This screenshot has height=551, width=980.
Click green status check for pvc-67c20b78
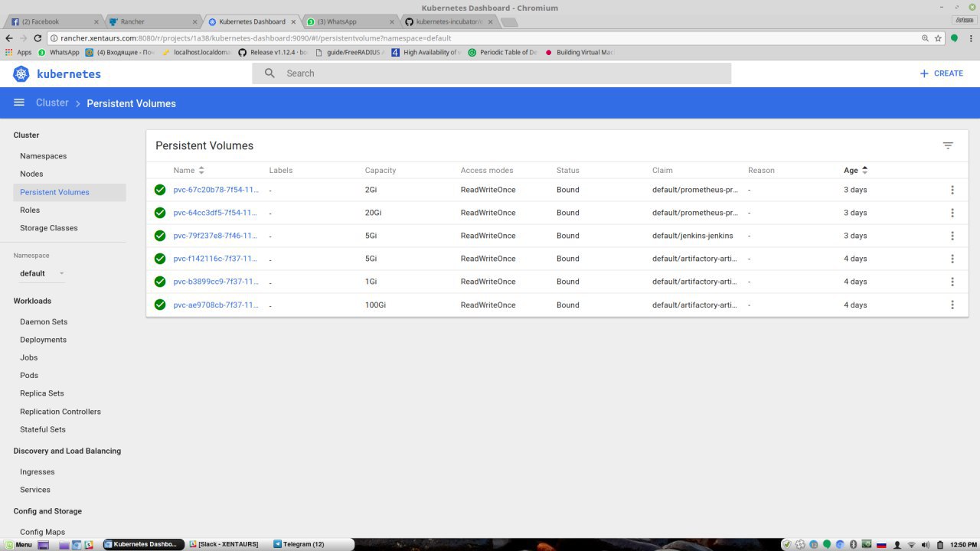pyautogui.click(x=160, y=190)
